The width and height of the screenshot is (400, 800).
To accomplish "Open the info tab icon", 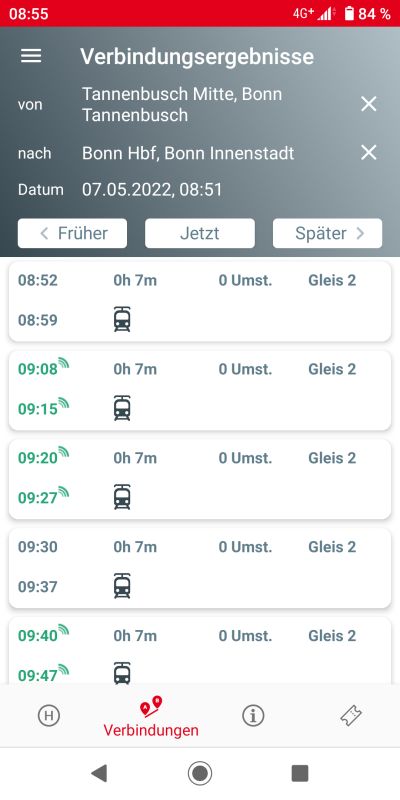I will [253, 716].
